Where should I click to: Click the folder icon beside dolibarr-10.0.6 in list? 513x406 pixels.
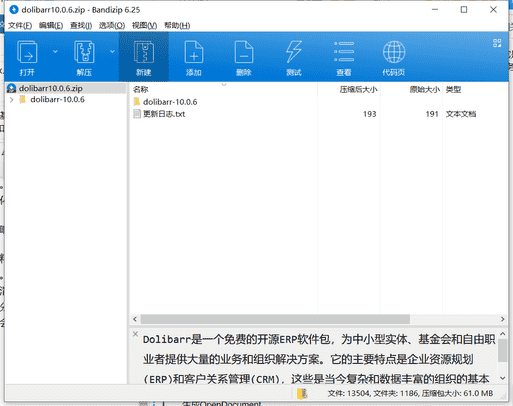click(137, 102)
